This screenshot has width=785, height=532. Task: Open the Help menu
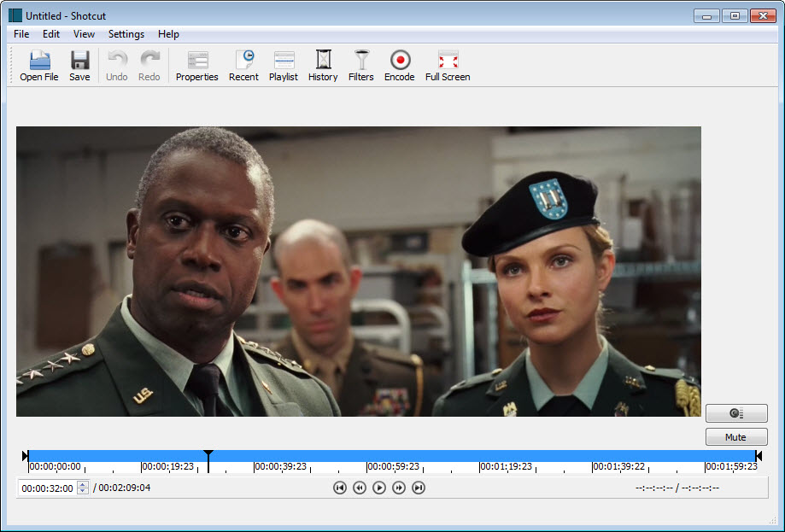click(168, 34)
